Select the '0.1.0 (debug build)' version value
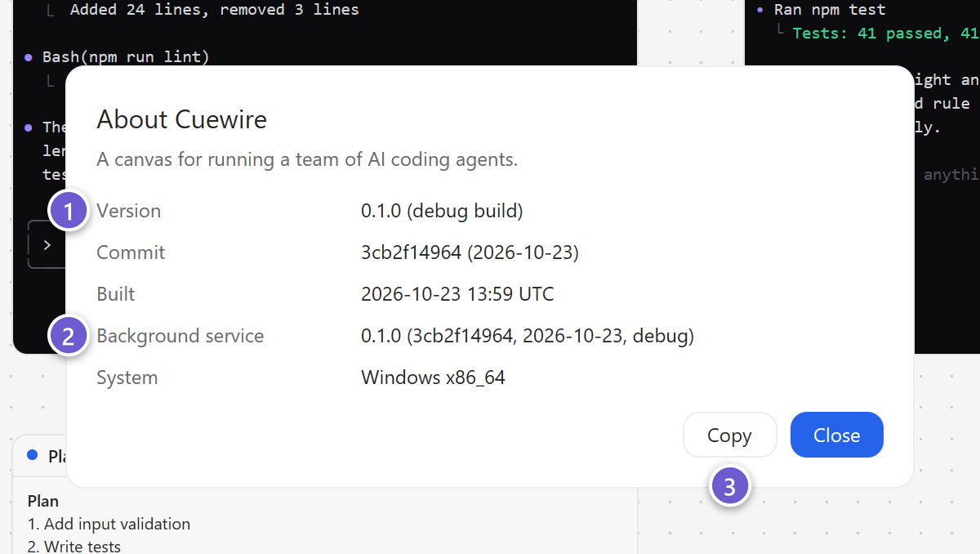980x554 pixels. coord(442,211)
